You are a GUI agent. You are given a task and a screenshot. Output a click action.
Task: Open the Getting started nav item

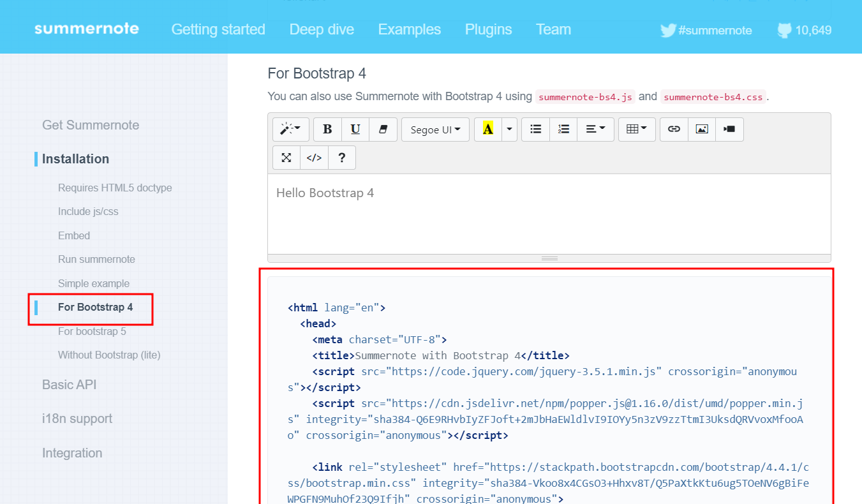tap(218, 29)
